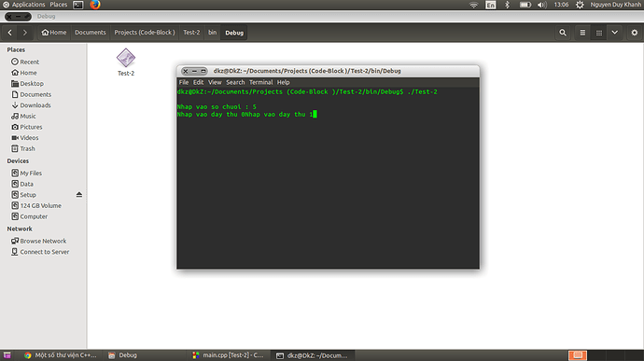
Task: Eject the Setup volume
Action: pyautogui.click(x=79, y=195)
